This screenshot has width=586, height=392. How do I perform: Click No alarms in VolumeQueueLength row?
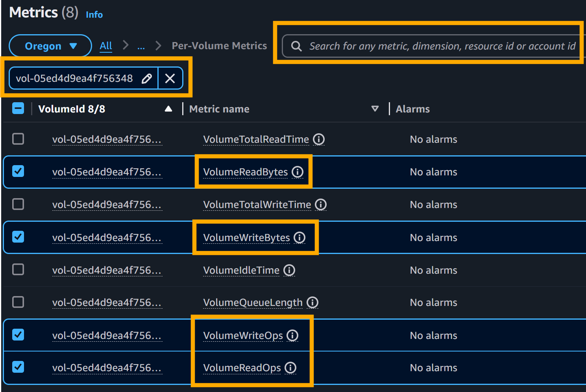[x=433, y=302]
